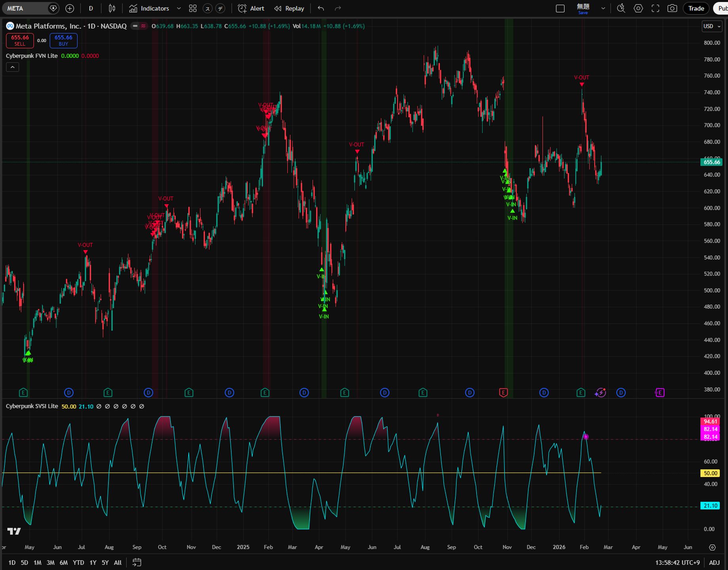Open the USD currency dropdown
This screenshot has height=570, width=728.
tap(712, 26)
